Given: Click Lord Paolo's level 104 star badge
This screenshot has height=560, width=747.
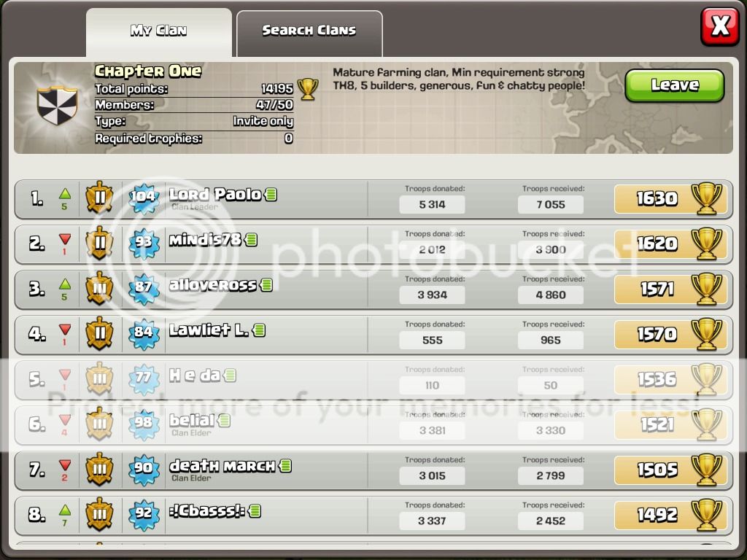Looking at the screenshot, I should pyautogui.click(x=144, y=197).
